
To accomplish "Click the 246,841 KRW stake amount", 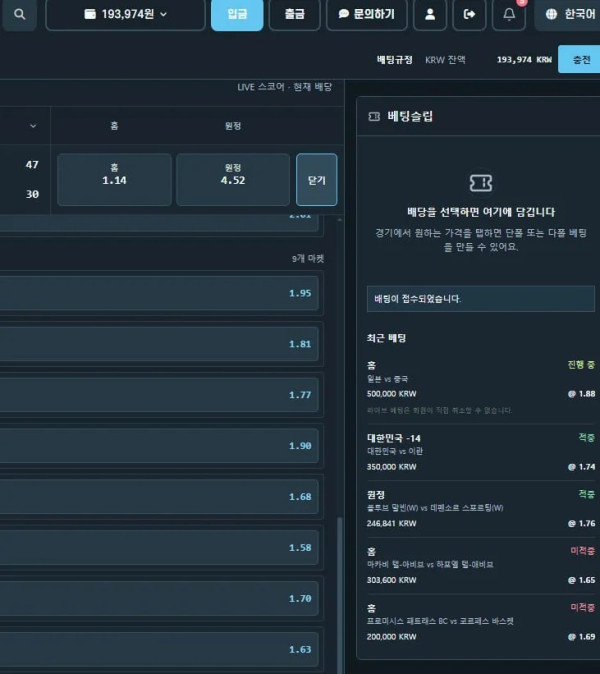I will pyautogui.click(x=392, y=524).
